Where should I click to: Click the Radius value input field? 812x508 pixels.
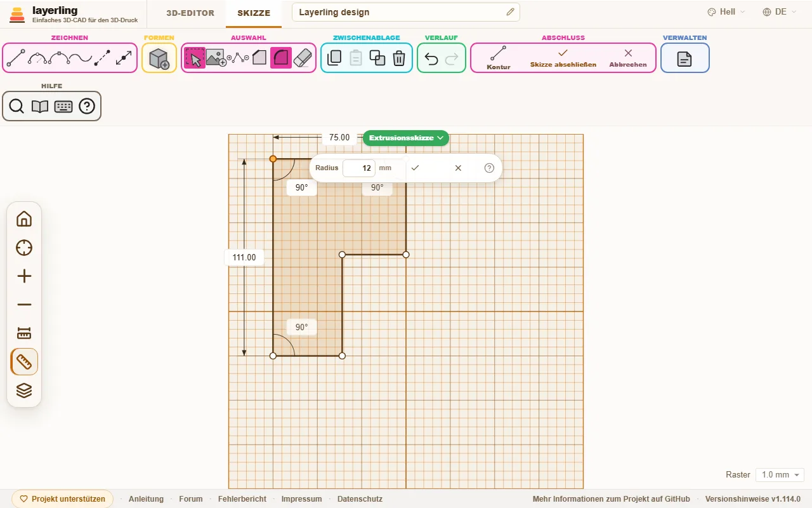click(359, 168)
